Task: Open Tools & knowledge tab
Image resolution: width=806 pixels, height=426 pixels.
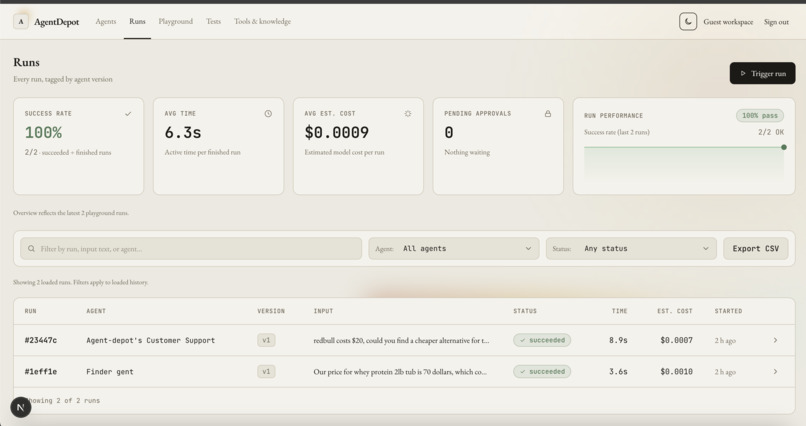Action: click(263, 22)
